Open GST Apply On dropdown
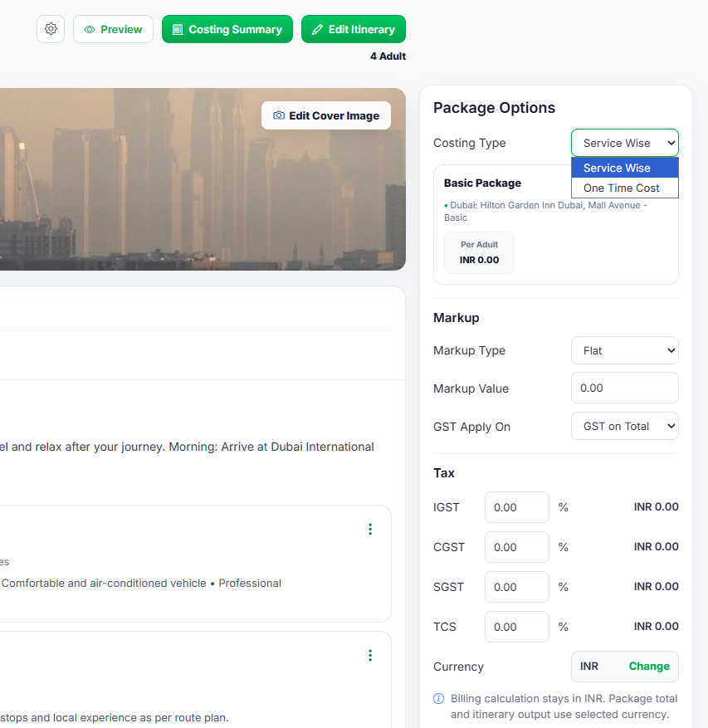 [x=625, y=426]
